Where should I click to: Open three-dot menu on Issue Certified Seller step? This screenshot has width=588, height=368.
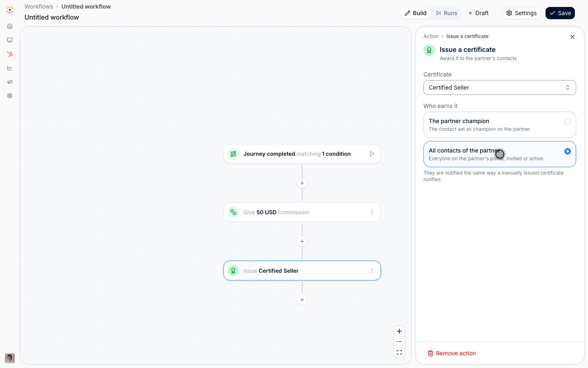pyautogui.click(x=372, y=271)
